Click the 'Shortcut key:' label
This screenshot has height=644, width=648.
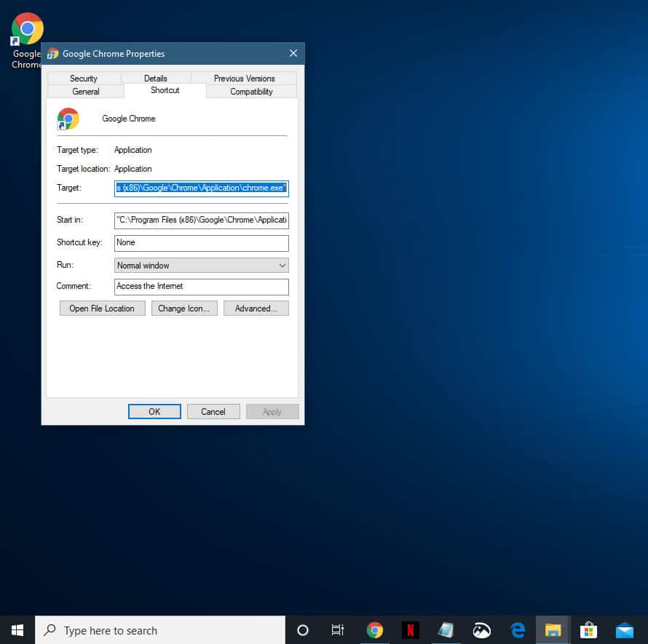pos(79,242)
